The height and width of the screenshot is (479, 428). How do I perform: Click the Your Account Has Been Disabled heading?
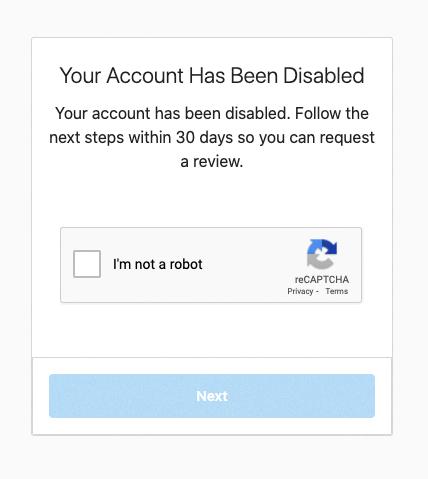212,75
